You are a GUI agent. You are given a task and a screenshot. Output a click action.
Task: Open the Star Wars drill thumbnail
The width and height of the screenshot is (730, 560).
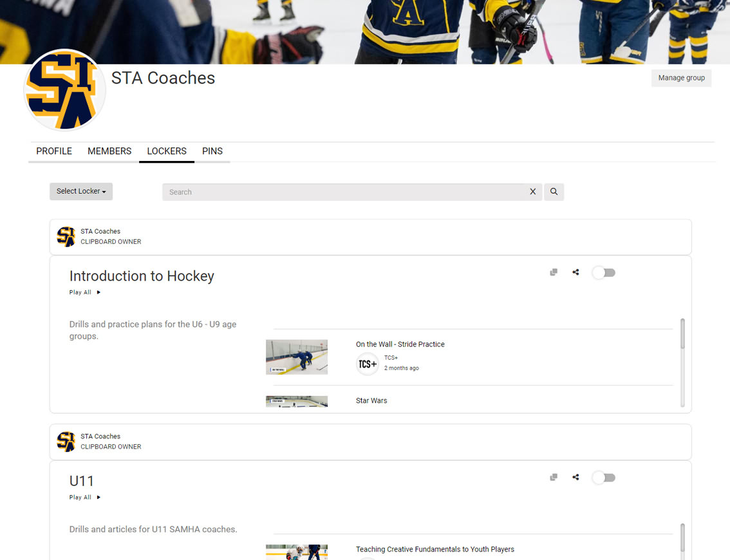pyautogui.click(x=297, y=401)
